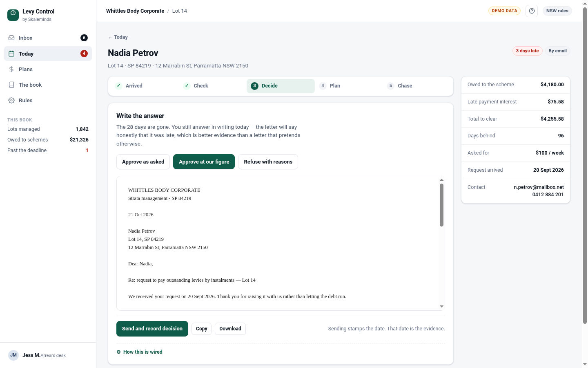The height and width of the screenshot is (368, 588).
Task: Select Refuse with reasons option
Action: tap(268, 162)
